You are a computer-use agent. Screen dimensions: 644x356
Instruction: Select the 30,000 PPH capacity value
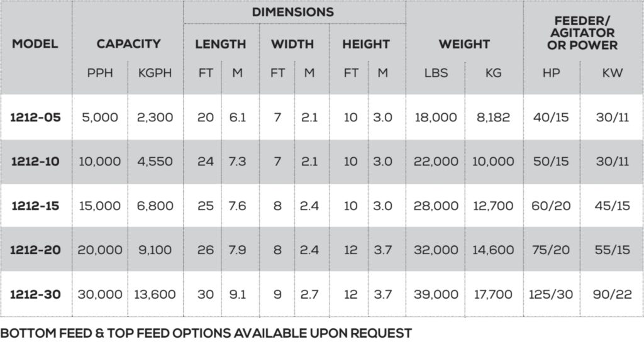(x=100, y=294)
